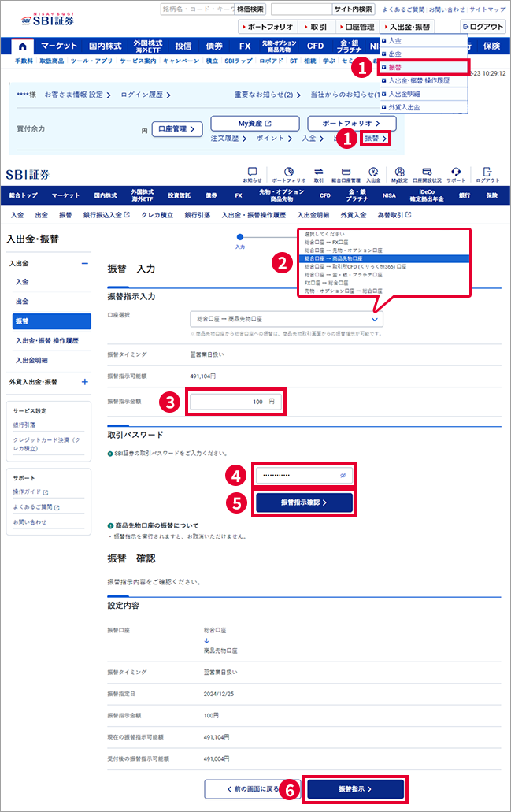Click the 前の画面に戻る button
Viewport: 511px width, 812px height.
[252, 789]
